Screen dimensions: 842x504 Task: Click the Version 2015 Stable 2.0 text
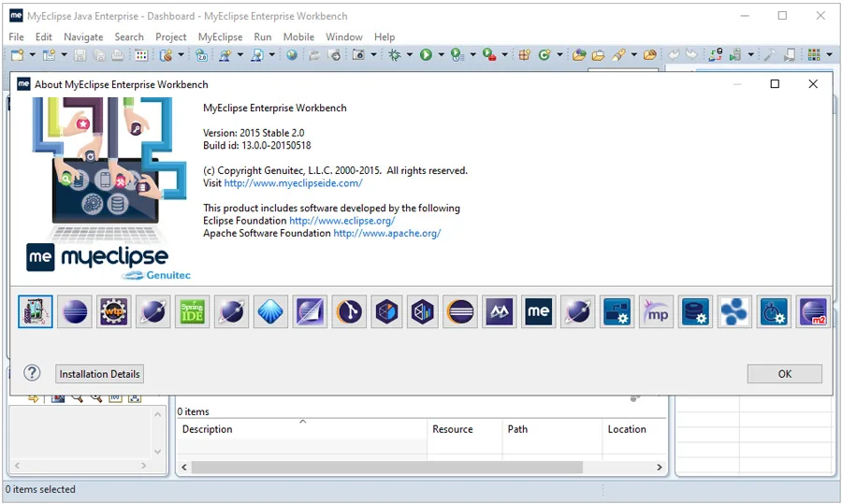click(x=254, y=133)
